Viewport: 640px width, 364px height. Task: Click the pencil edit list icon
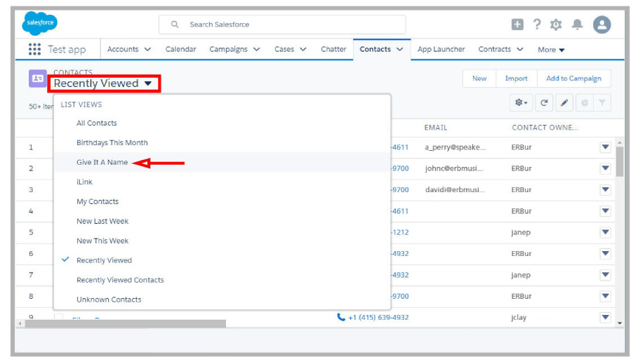click(564, 102)
